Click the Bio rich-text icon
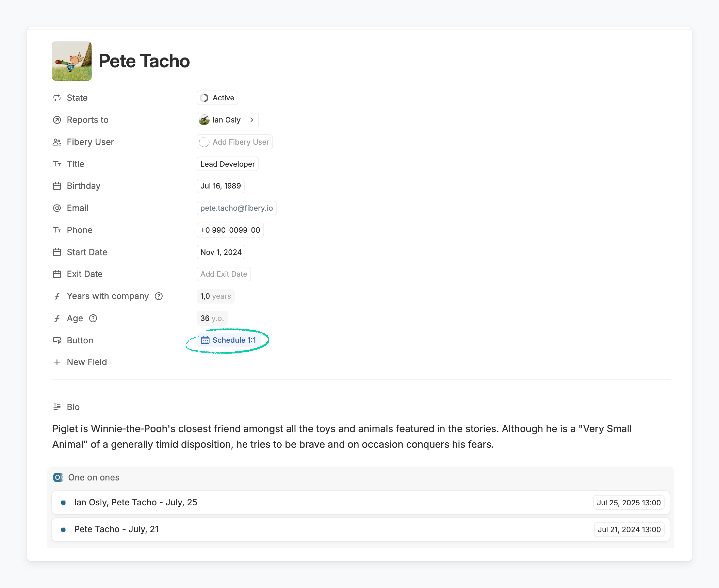The height and width of the screenshot is (588, 719). pyautogui.click(x=57, y=407)
